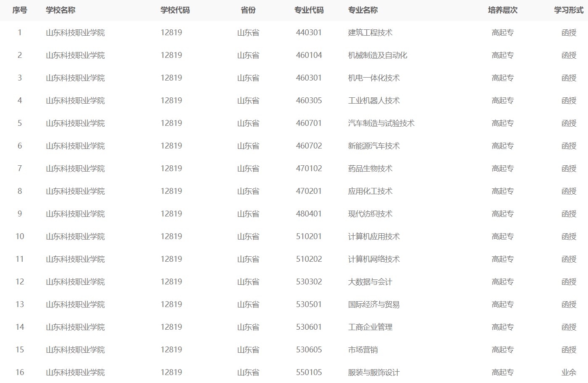Click major code 460702
This screenshot has height=383, width=588.
click(x=309, y=146)
